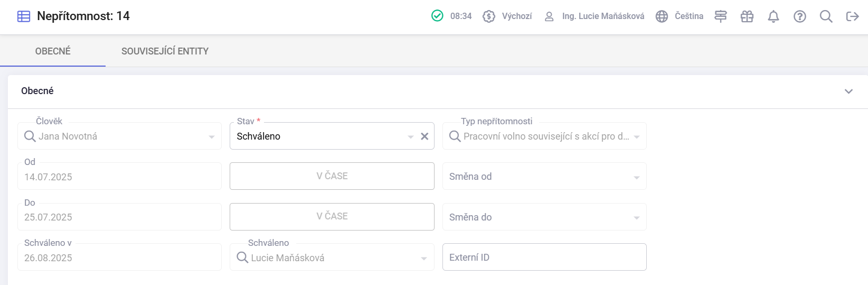Open the Směna do dropdown
Viewport: 868px width, 285px height.
pos(544,217)
